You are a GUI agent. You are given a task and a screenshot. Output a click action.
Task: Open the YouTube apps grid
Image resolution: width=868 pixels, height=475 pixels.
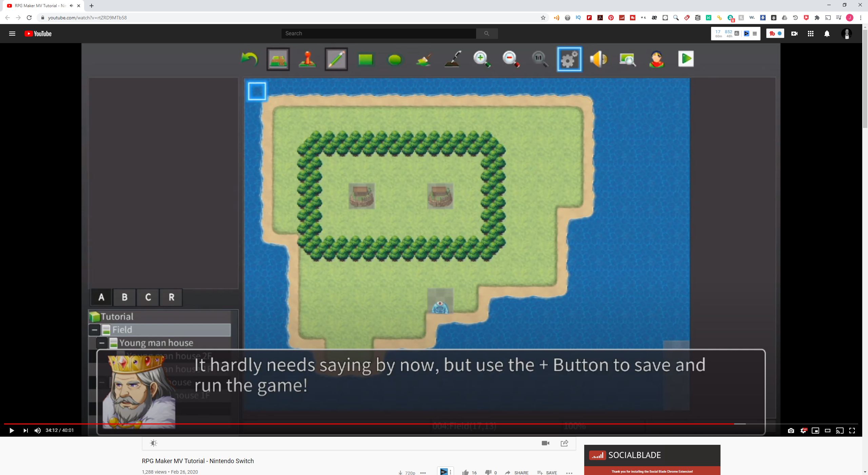click(x=811, y=34)
